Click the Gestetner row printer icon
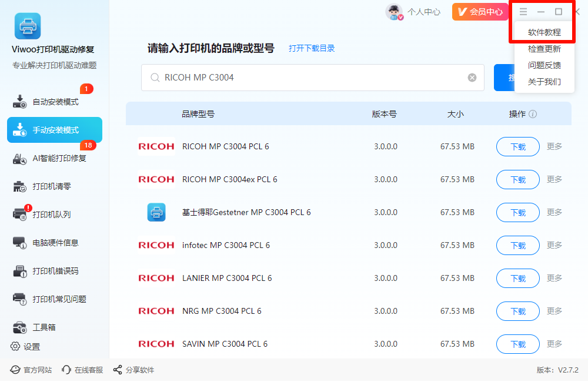Image resolution: width=588 pixels, height=382 pixels. click(x=156, y=212)
